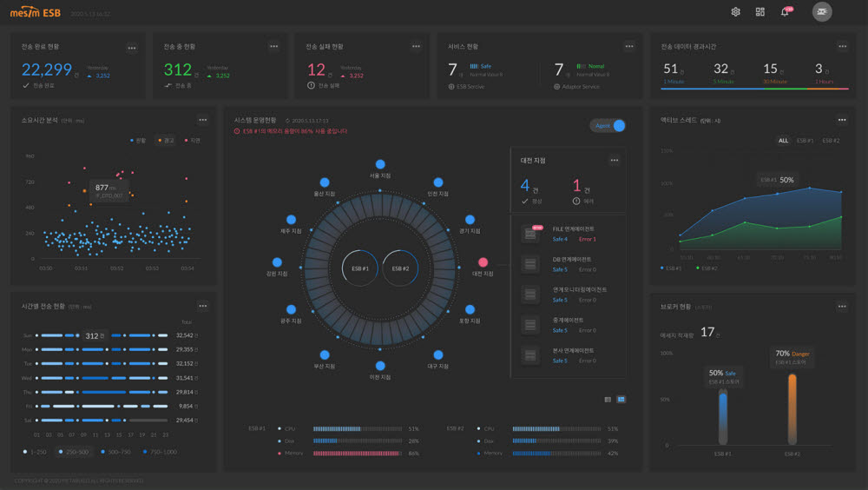
Task: Select the 부산 지점 node
Action: (x=325, y=354)
